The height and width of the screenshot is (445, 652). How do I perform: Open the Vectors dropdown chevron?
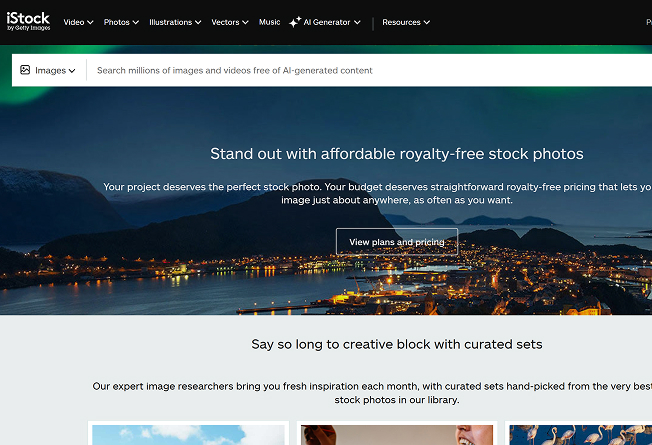[245, 22]
